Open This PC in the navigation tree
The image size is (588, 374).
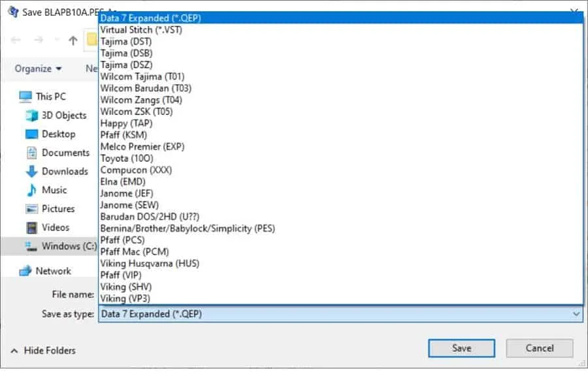point(51,97)
